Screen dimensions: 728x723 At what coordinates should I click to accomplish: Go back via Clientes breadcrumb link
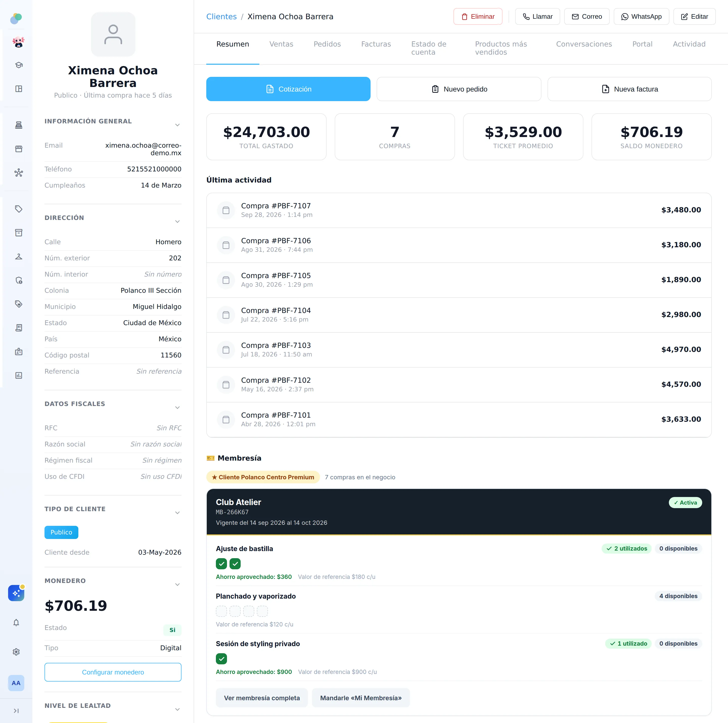[x=222, y=17]
